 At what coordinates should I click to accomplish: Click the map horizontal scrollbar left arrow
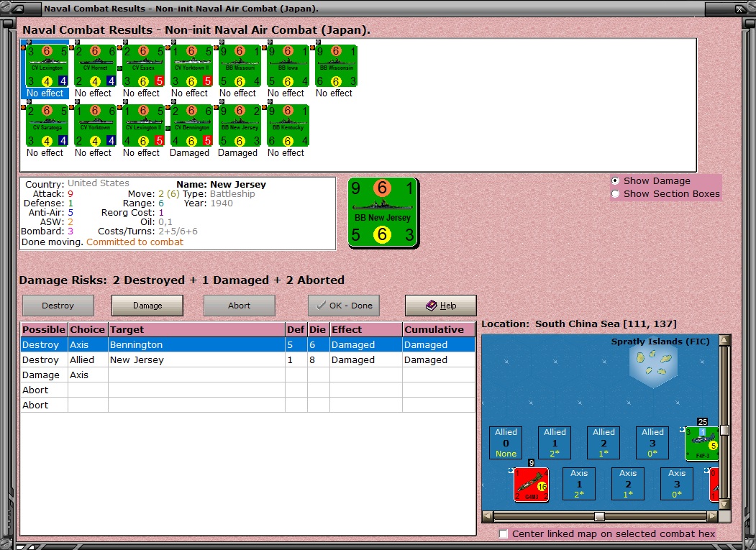coord(488,516)
